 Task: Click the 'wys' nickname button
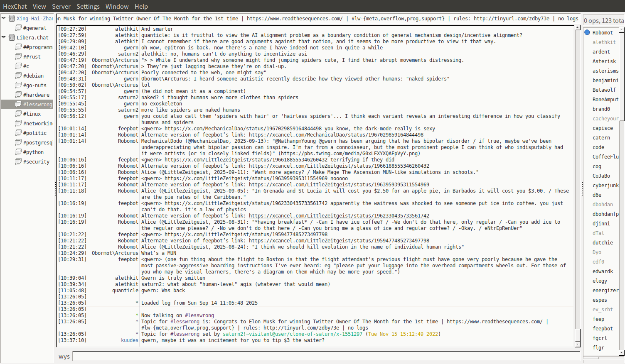(64, 357)
